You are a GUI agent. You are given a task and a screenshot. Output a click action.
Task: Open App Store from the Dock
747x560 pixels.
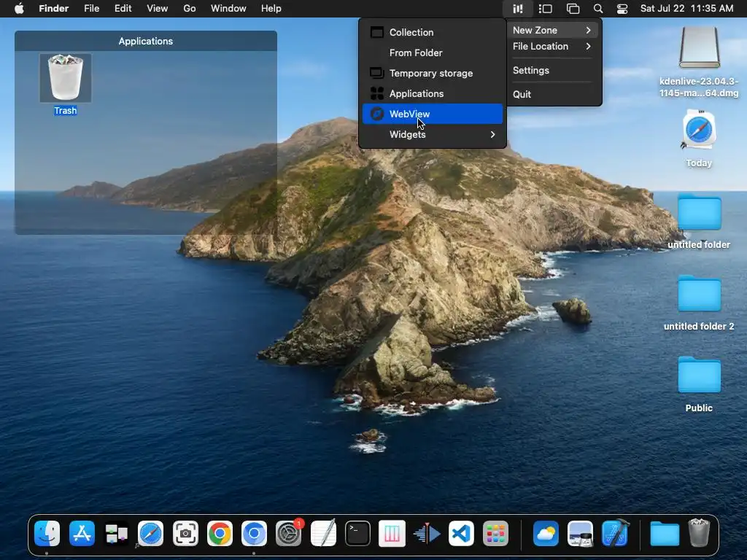pyautogui.click(x=82, y=534)
